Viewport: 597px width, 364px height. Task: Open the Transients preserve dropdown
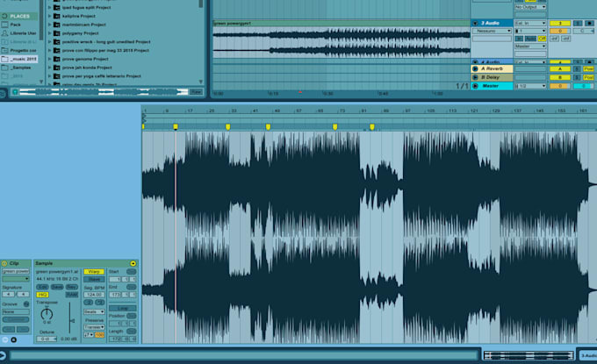(94, 327)
